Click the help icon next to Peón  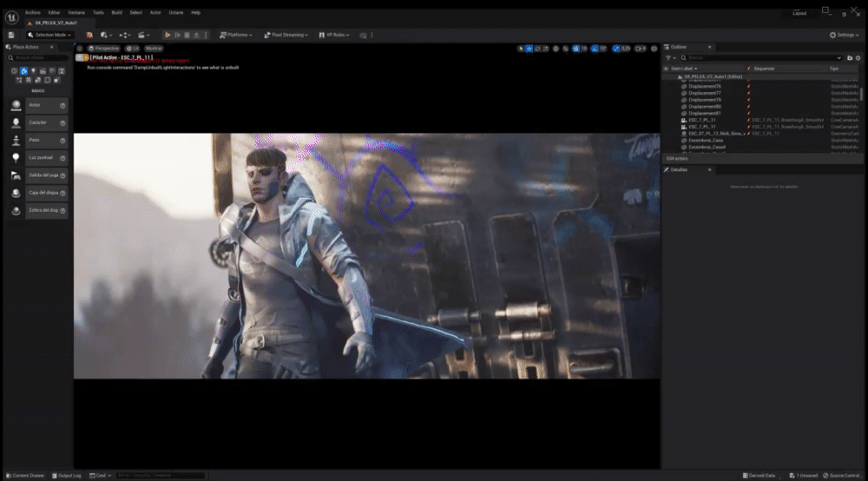62,141
